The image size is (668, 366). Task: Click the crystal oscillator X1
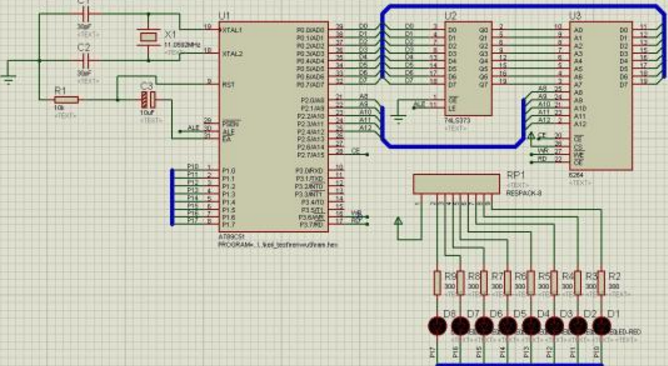(148, 37)
